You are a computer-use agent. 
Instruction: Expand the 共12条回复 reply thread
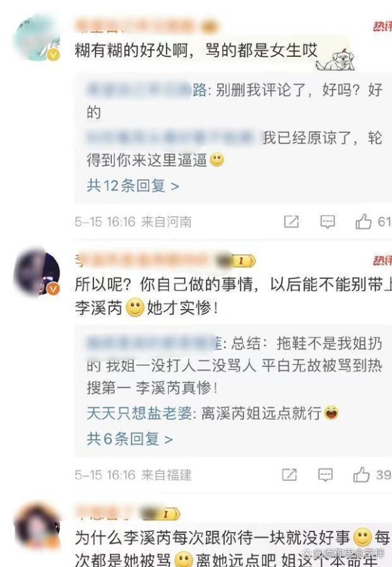(x=133, y=186)
